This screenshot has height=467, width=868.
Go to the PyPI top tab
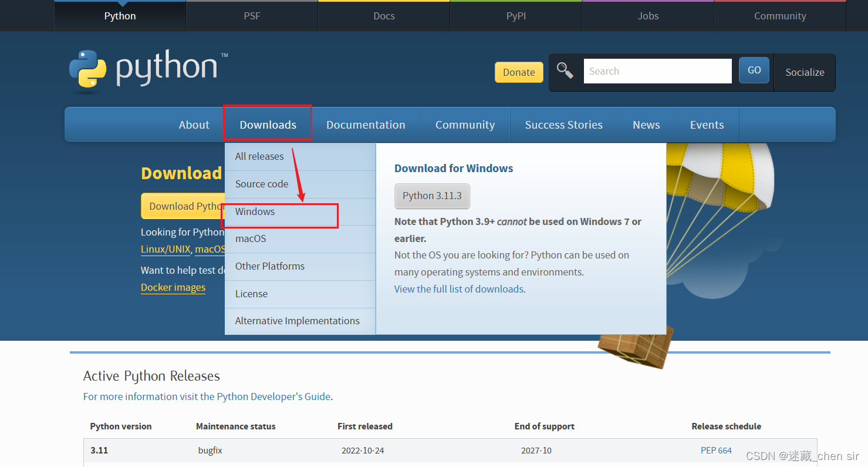[x=516, y=16]
